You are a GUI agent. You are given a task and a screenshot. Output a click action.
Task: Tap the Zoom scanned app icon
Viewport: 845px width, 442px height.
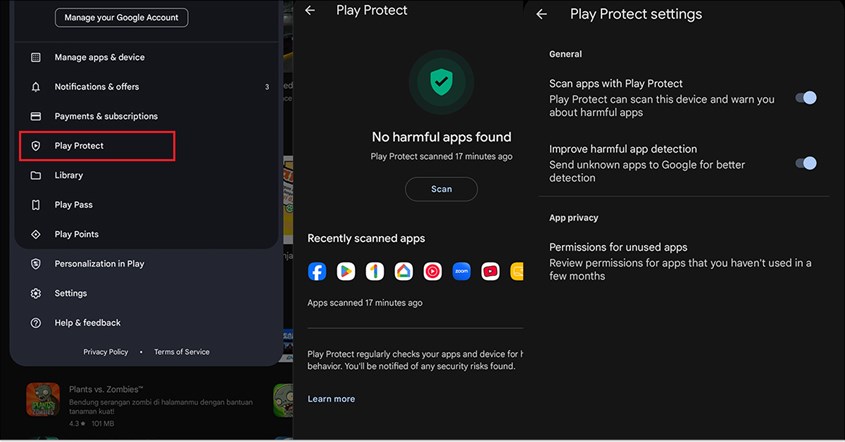[461, 272]
